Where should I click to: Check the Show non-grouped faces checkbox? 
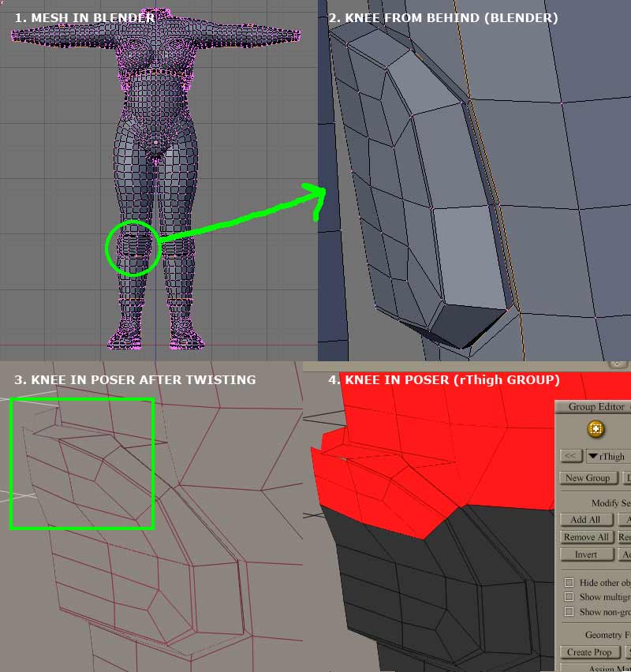point(569,612)
